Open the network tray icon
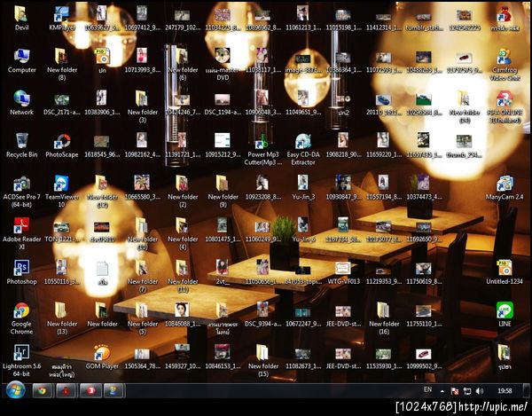This screenshot has height=416, width=532. [467, 391]
